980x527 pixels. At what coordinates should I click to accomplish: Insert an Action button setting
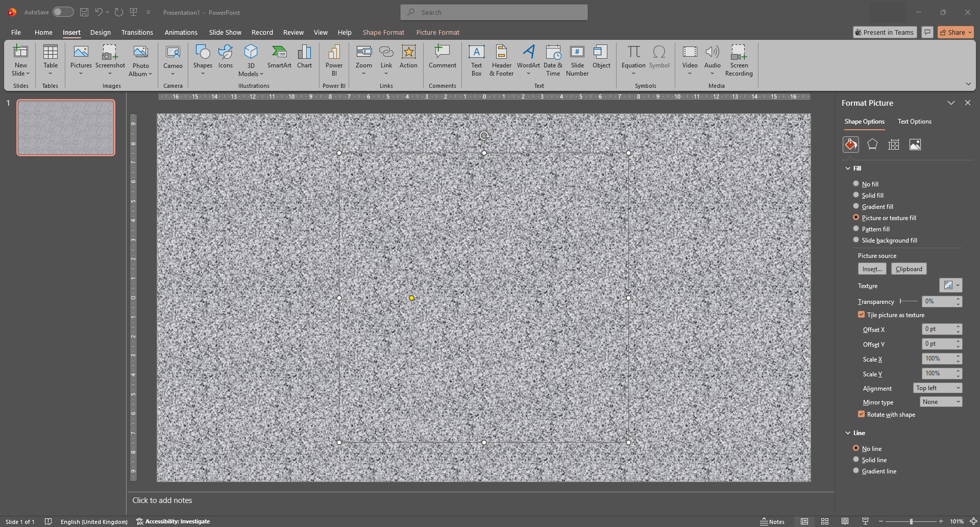(408, 56)
